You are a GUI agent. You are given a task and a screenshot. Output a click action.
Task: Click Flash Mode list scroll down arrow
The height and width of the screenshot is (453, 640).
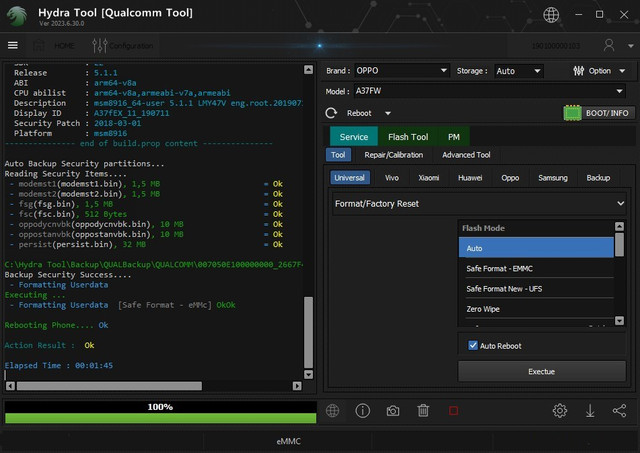coord(619,320)
